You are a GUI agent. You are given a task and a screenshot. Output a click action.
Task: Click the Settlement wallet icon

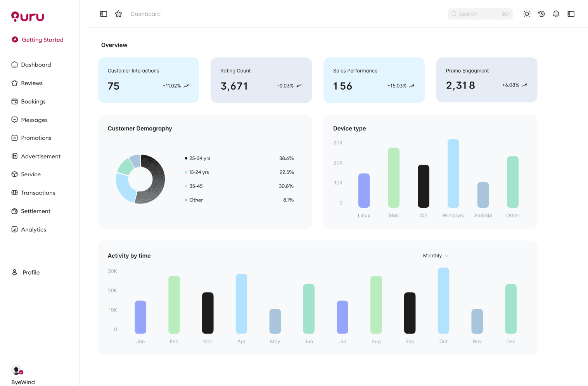pos(14,211)
